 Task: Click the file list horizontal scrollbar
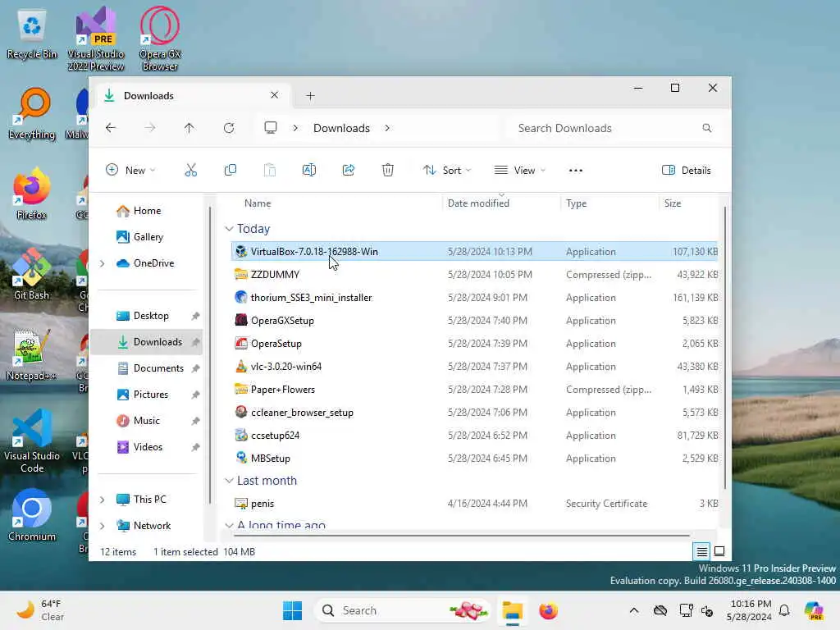(x=462, y=535)
